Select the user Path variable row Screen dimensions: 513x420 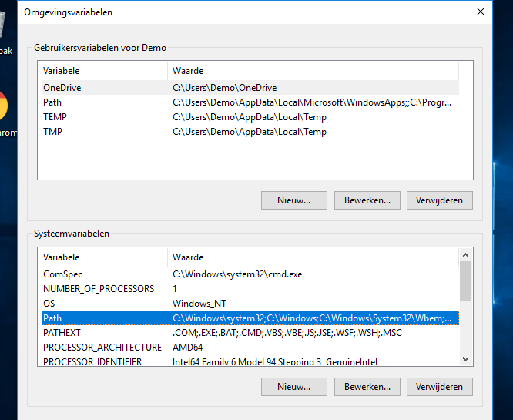52,102
